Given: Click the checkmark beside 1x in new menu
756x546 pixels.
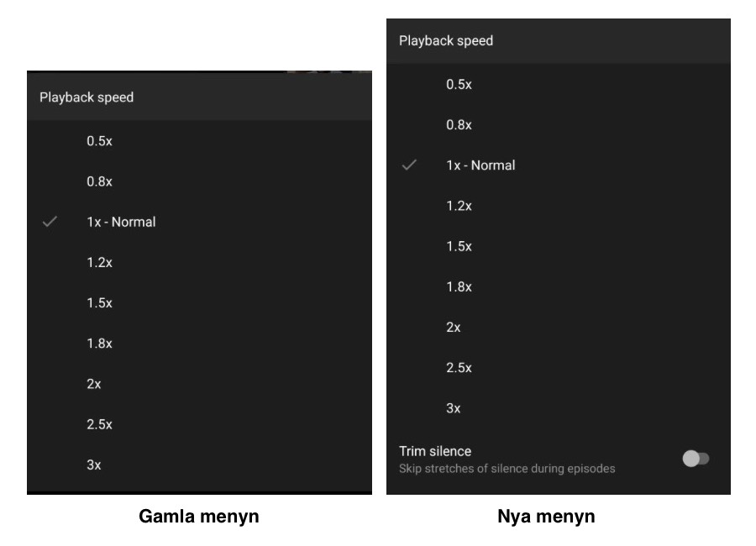Looking at the screenshot, I should click(x=409, y=165).
